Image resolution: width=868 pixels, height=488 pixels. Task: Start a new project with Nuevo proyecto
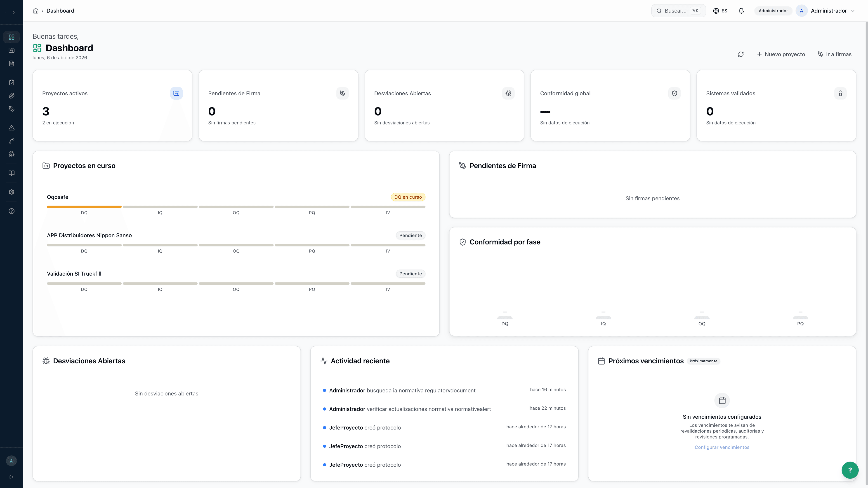point(781,54)
